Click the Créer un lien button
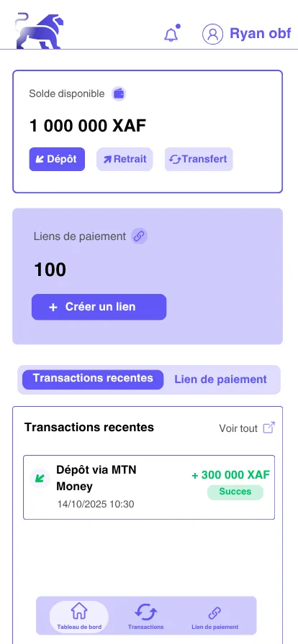The image size is (298, 644). (x=99, y=307)
